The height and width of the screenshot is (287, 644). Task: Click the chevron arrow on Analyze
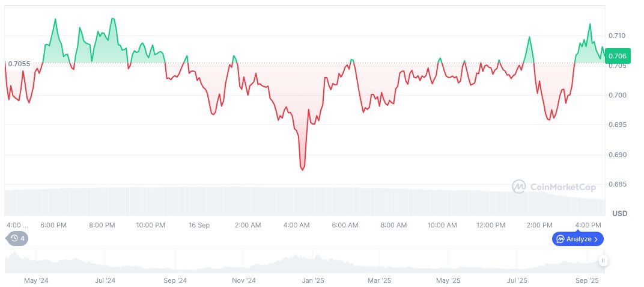596,239
